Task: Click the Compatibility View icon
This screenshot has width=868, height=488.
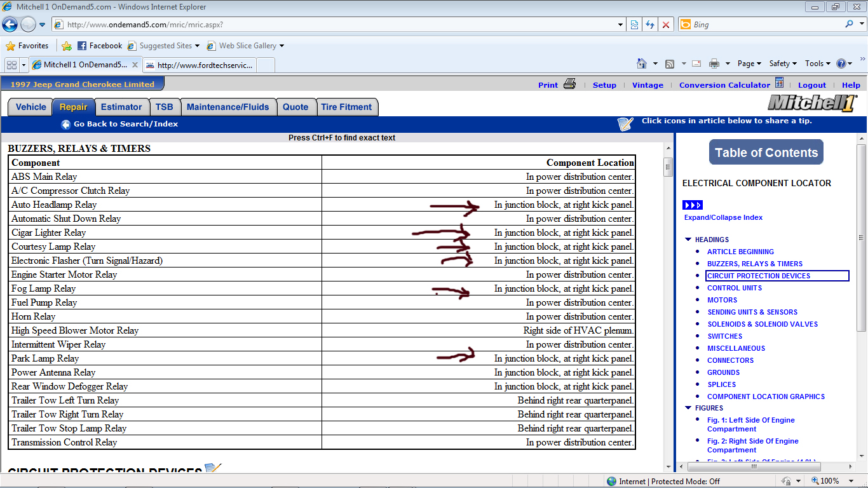Action: coord(634,25)
